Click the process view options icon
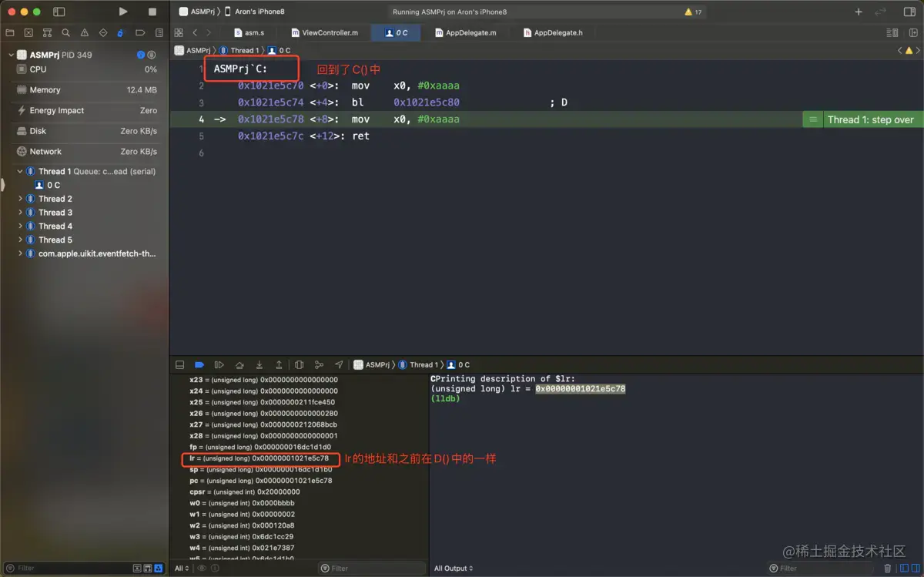The width and height of the screenshot is (924, 577). 152,55
